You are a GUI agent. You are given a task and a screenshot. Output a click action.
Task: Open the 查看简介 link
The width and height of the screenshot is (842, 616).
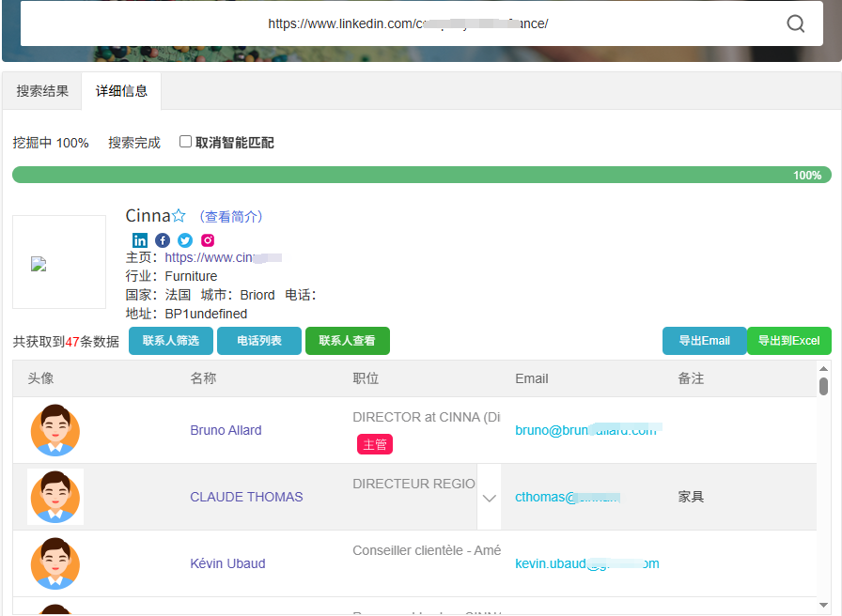(231, 216)
